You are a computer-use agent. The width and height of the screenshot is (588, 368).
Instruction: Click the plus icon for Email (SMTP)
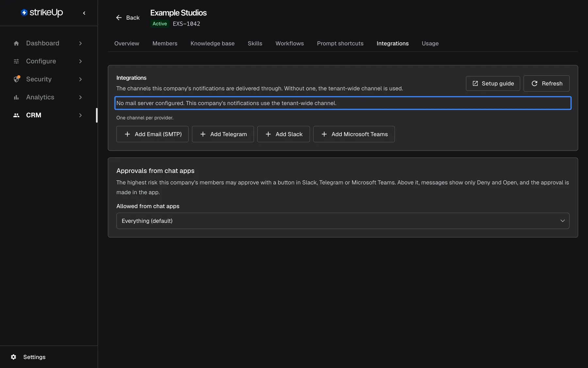tap(127, 134)
